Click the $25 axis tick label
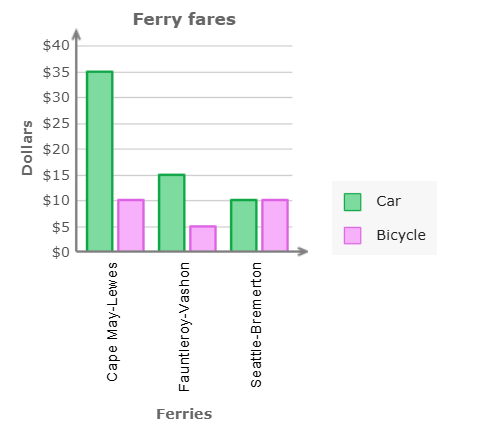This screenshot has width=496, height=443. [56, 124]
